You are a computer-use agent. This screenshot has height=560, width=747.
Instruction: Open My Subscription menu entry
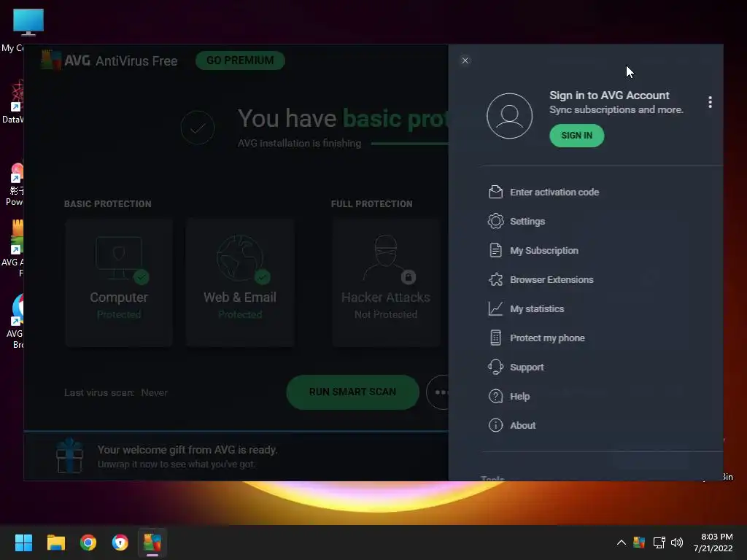tap(544, 251)
